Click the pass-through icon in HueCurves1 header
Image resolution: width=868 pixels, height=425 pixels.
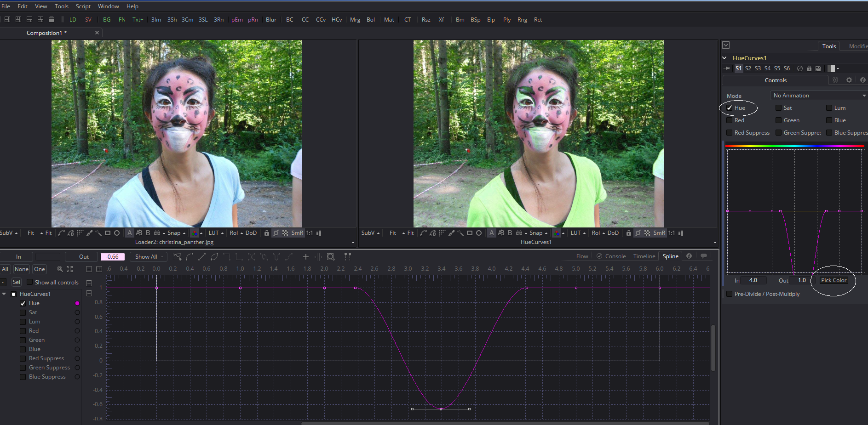(x=800, y=68)
